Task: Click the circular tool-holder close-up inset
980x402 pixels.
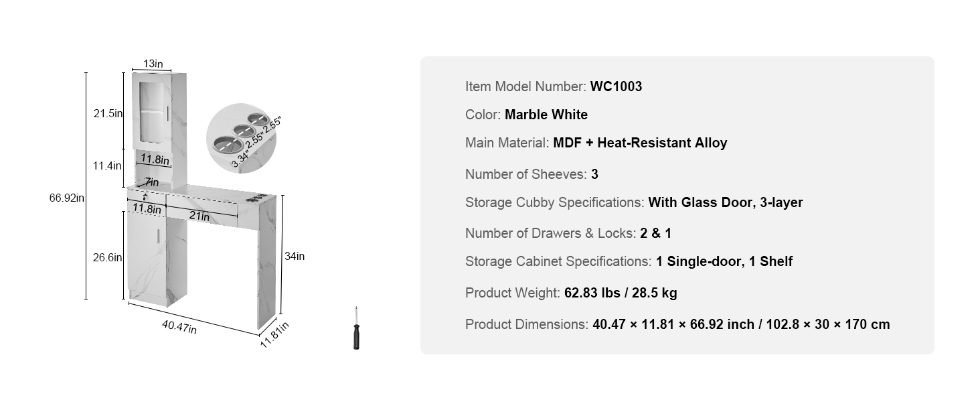Action: click(242, 139)
